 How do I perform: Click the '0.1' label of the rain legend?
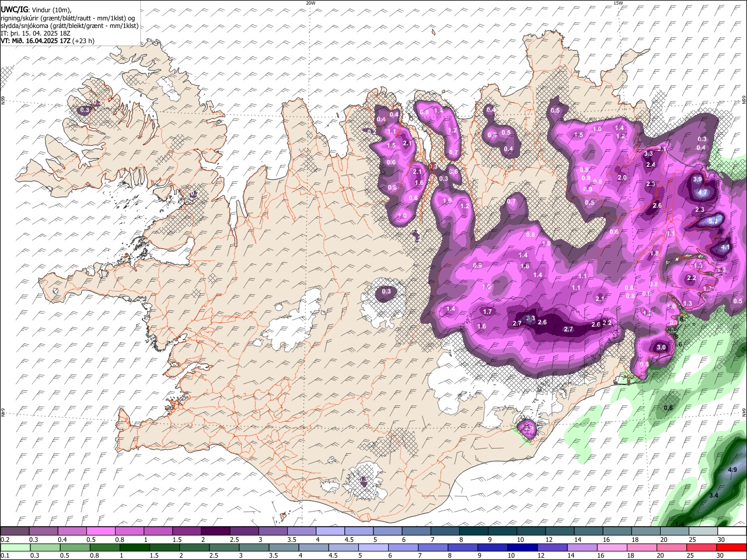(4, 555)
